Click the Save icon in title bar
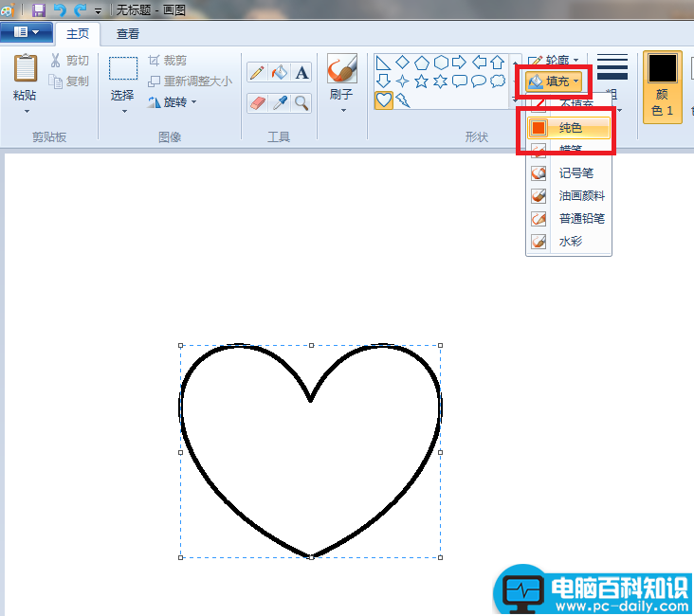This screenshot has width=694, height=616. 39,9
